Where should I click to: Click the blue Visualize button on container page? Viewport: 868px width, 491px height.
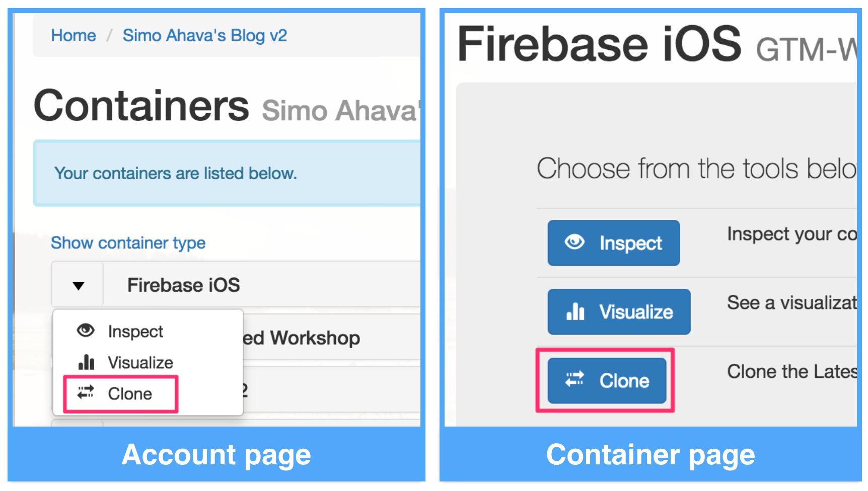click(x=619, y=312)
